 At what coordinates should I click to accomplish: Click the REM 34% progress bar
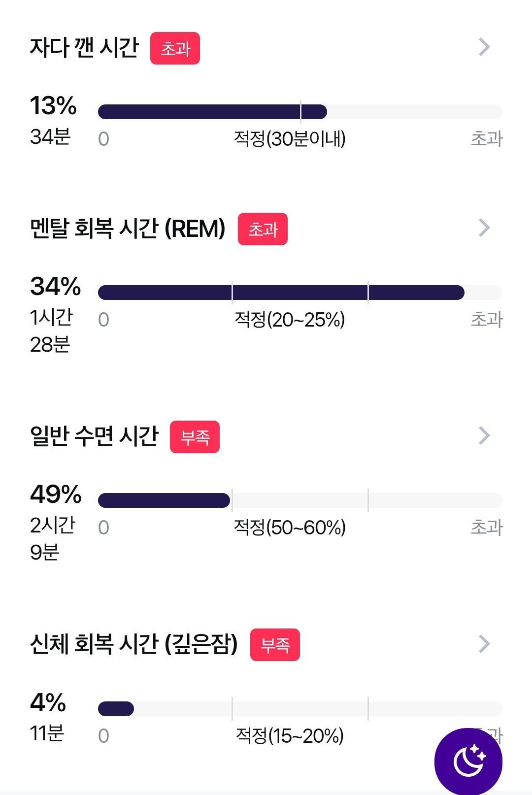[300, 293]
